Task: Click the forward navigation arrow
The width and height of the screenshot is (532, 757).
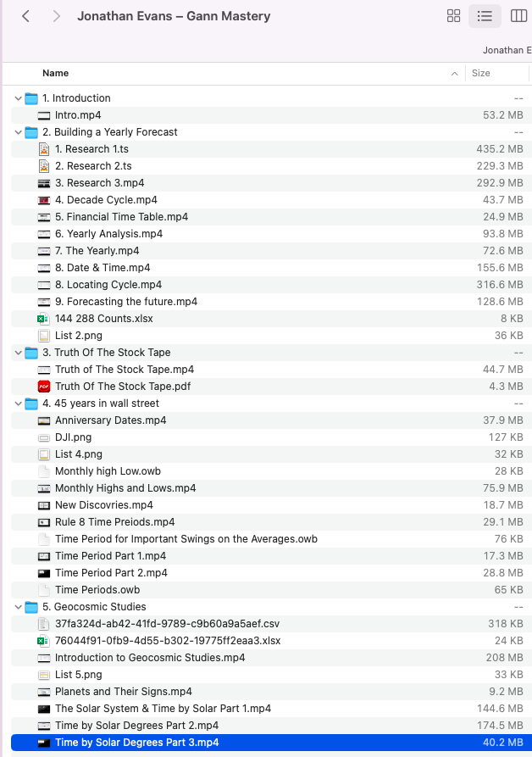Action: tap(56, 16)
